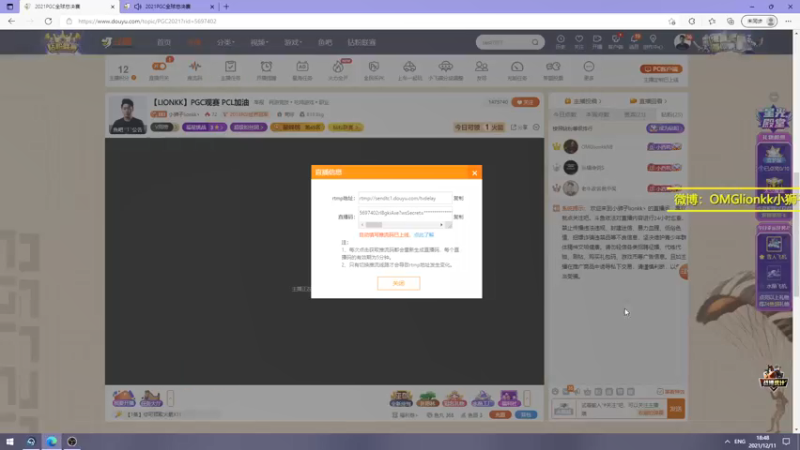The image size is (800, 450).
Task: Reload the page with browser refresh button
Action: click(x=48, y=21)
